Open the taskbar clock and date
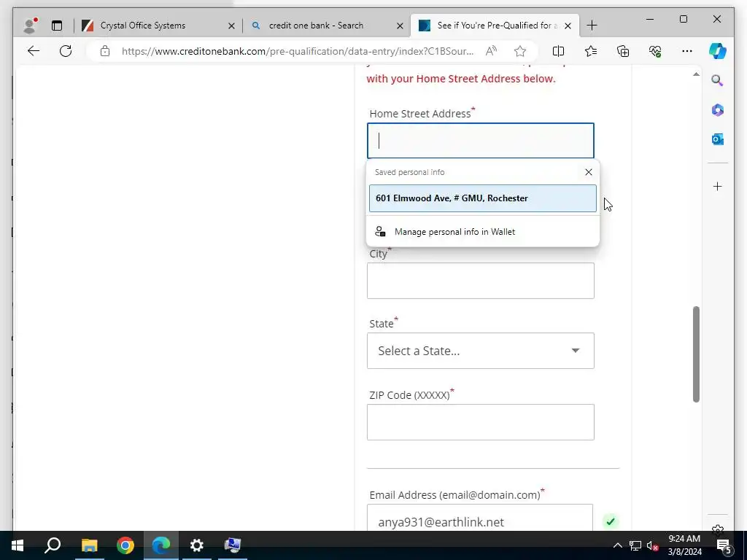The image size is (747, 560). pos(684,545)
